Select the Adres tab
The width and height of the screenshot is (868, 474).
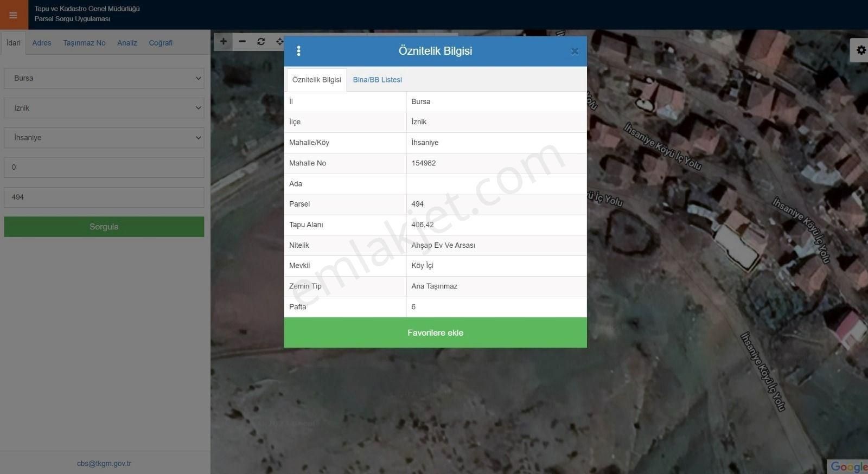pyautogui.click(x=42, y=43)
